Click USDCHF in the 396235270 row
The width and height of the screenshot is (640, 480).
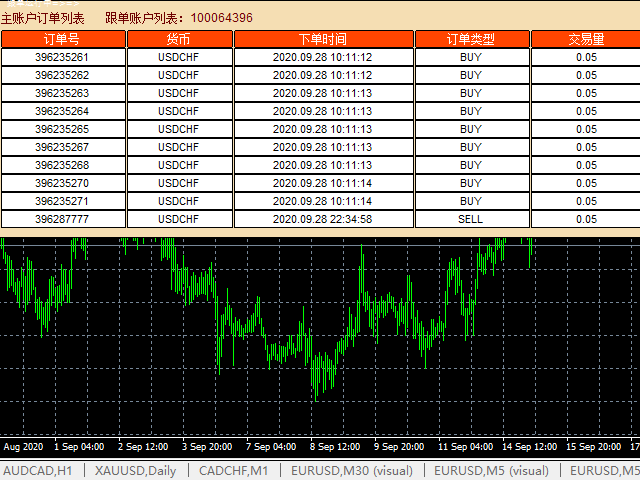click(179, 183)
